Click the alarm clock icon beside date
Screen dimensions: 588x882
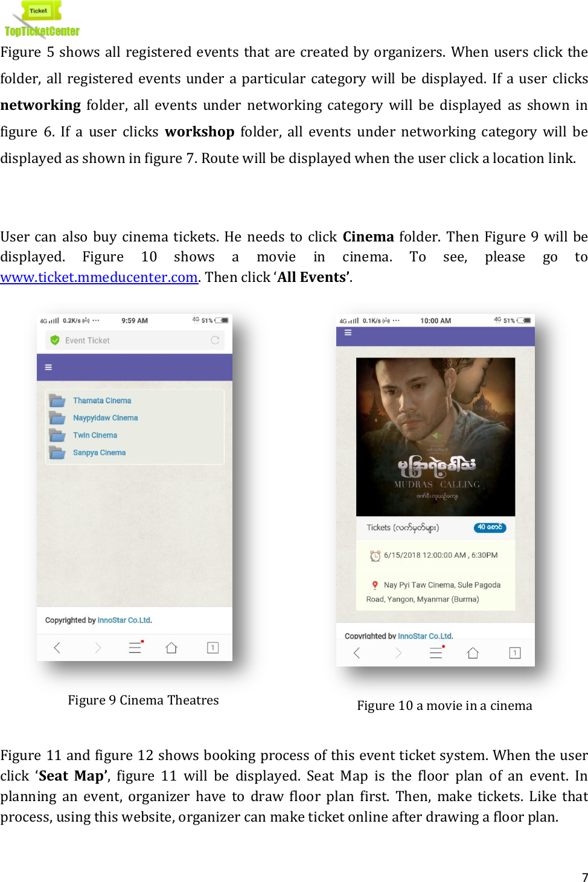coord(375,555)
